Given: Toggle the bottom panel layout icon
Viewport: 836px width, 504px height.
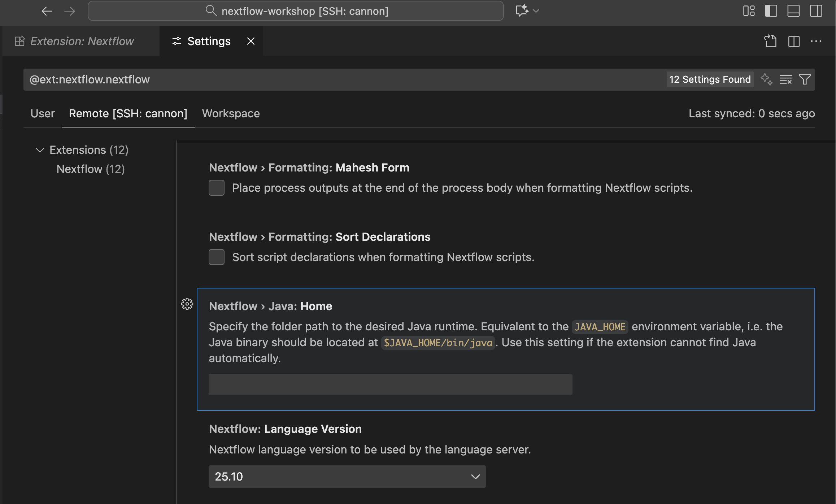Looking at the screenshot, I should tap(793, 11).
